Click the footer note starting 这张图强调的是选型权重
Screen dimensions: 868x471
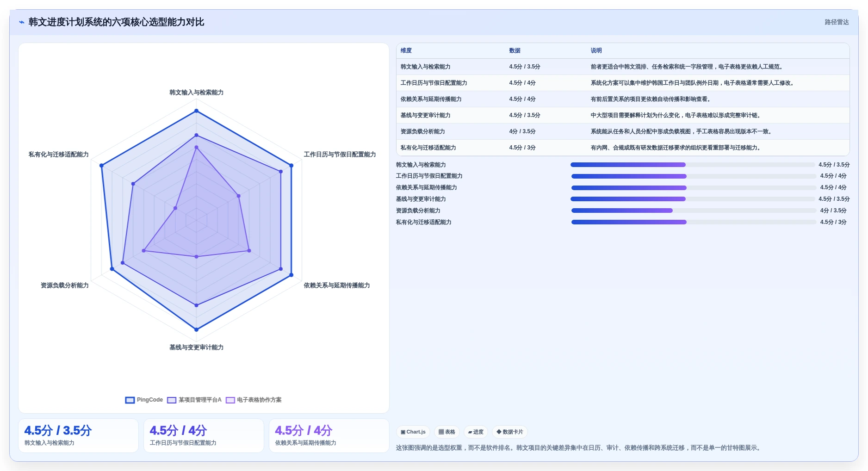tap(579, 448)
